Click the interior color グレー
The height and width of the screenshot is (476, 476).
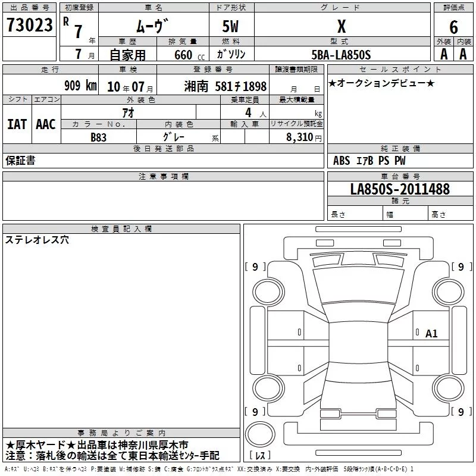click(x=174, y=137)
